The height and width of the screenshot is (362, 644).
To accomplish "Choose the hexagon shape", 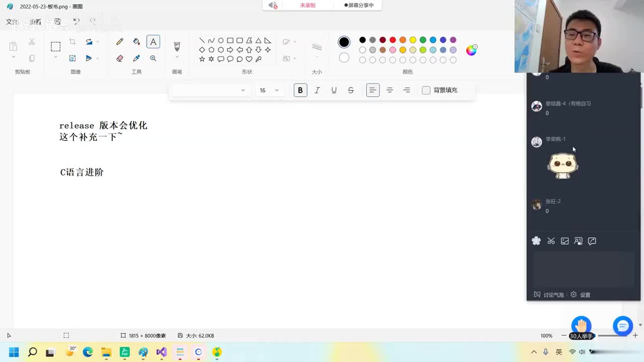I will coord(221,50).
